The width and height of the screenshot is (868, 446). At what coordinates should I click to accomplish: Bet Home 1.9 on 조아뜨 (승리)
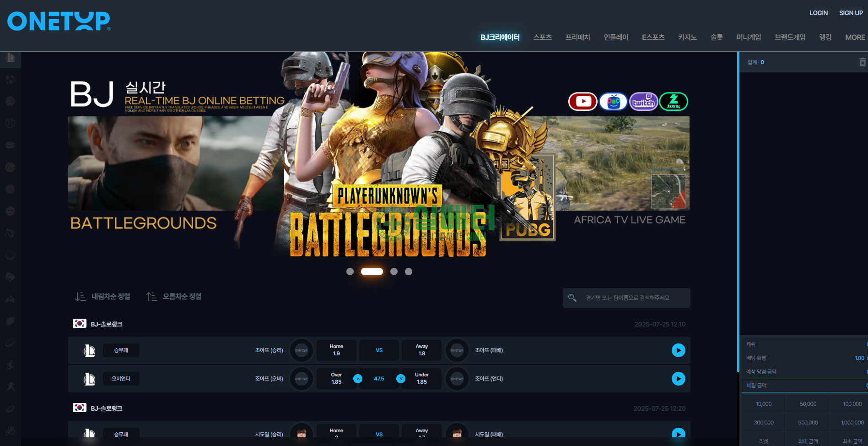(336, 350)
